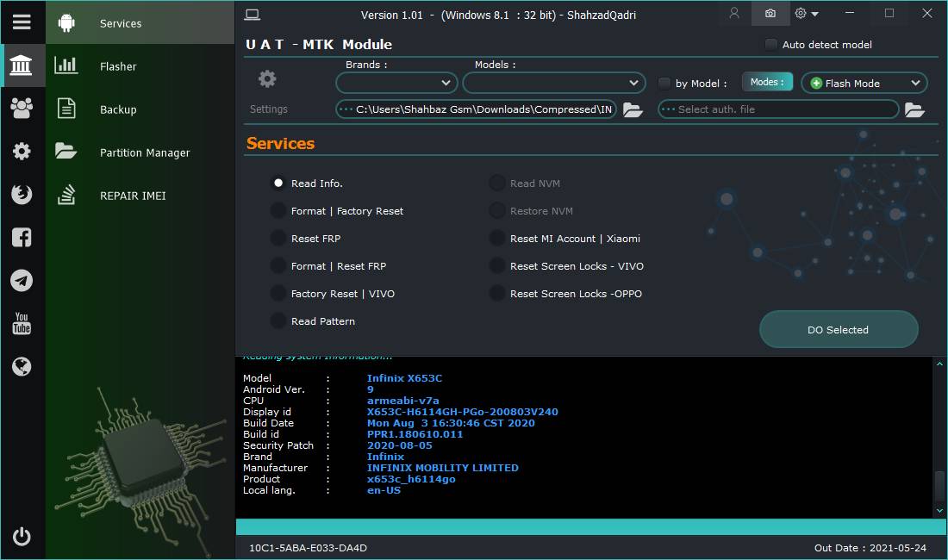
Task: Select Format | Reset FRP option
Action: tap(278, 266)
